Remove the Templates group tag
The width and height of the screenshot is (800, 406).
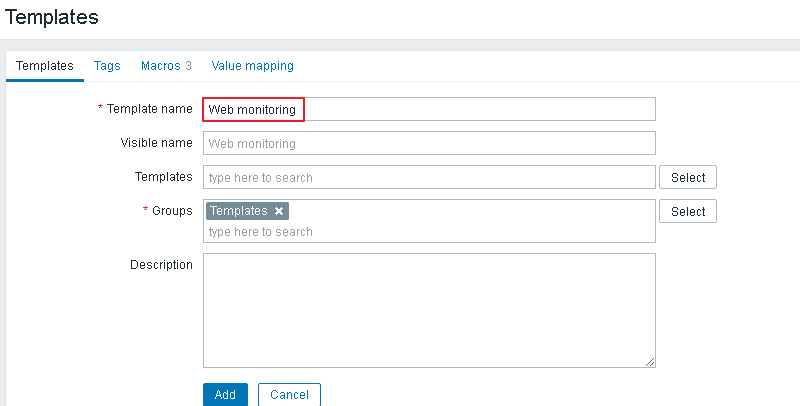click(x=279, y=211)
